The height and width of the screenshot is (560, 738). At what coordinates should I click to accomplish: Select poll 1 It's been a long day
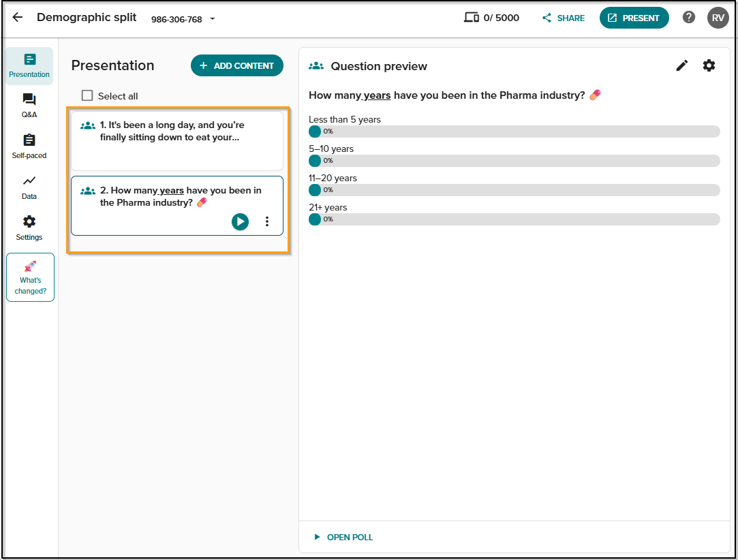[x=177, y=141]
